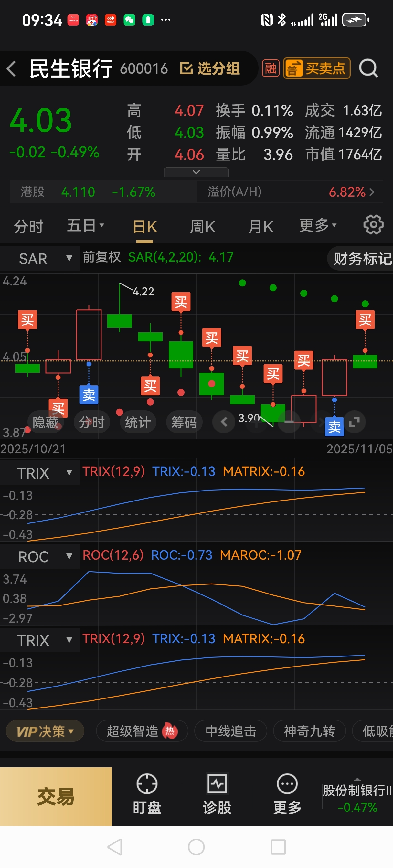The image size is (393, 868).
Task: Tap the SAR(4,2,20): 4.17 label
Action: [181, 257]
